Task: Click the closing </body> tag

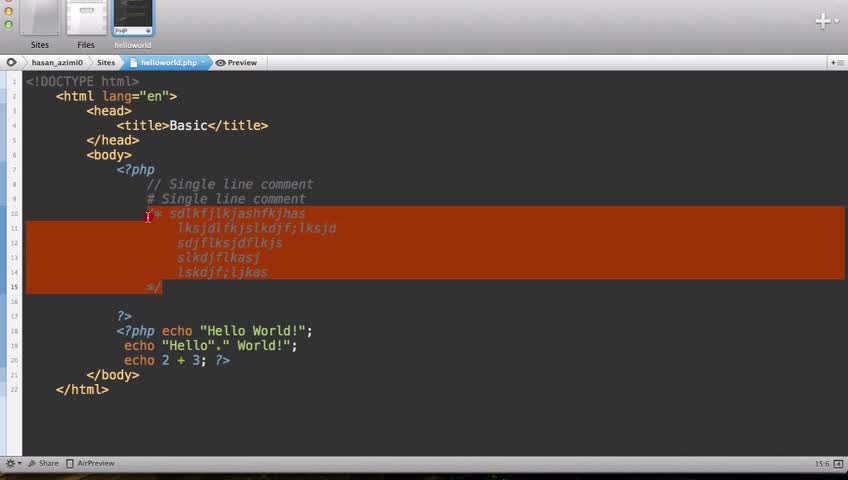Action: pos(112,375)
